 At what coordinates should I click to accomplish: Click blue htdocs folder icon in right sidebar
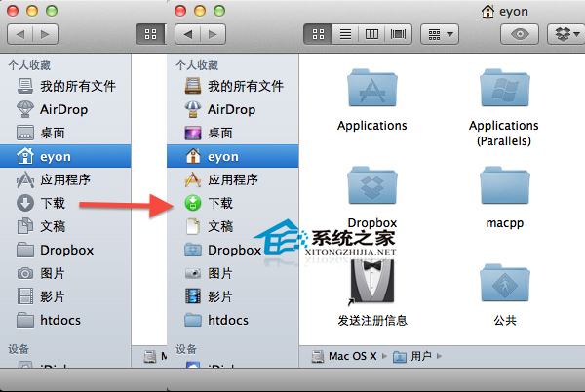[193, 320]
